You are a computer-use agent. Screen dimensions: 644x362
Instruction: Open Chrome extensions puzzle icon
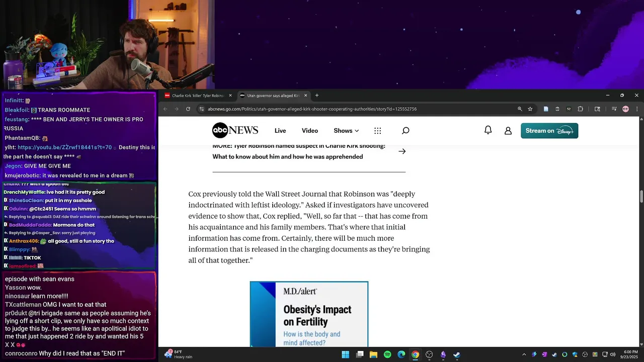coord(580,109)
